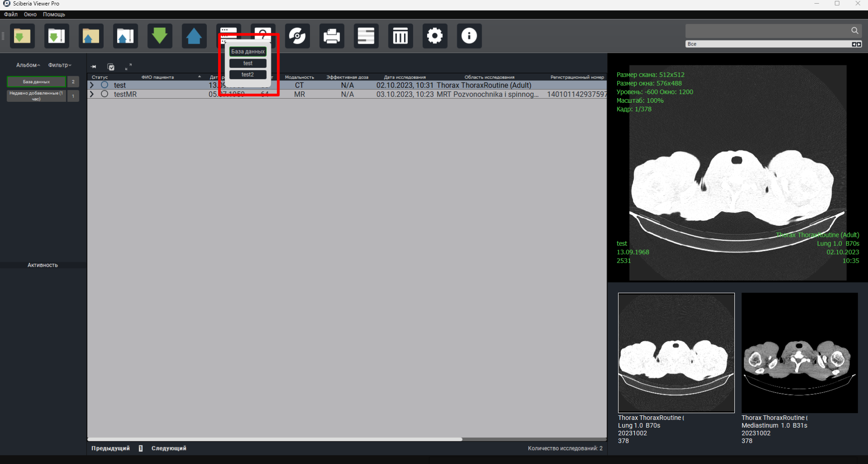Open the Фильтр dropdown

click(60, 65)
